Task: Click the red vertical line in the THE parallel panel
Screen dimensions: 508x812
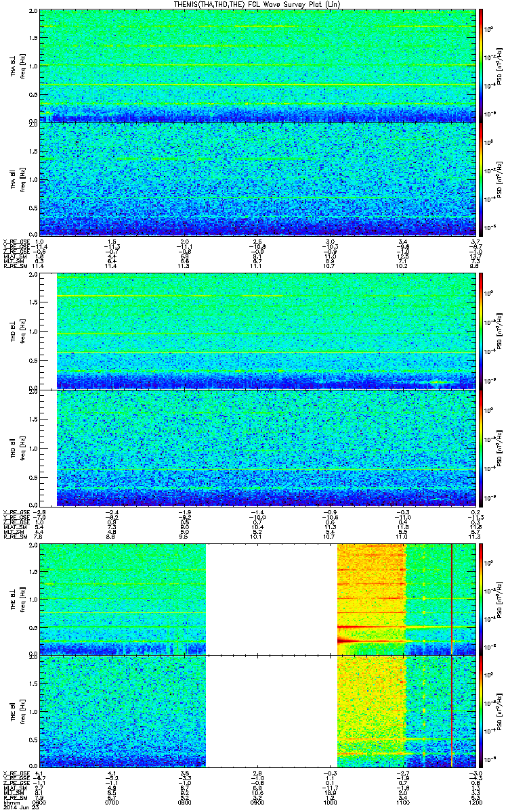Action: coord(451,710)
